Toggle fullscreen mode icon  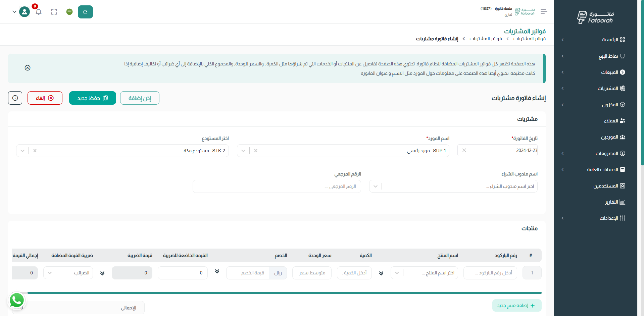(54, 12)
